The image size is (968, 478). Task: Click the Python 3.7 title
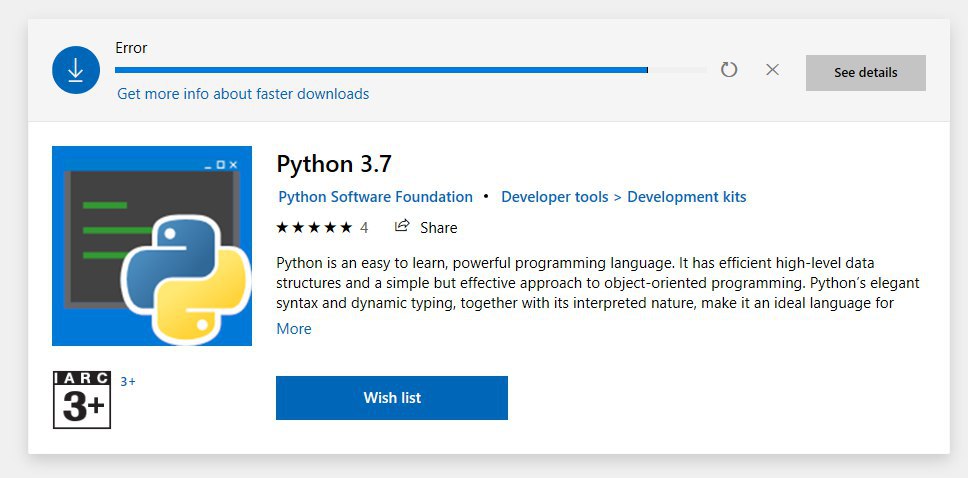[x=333, y=164]
